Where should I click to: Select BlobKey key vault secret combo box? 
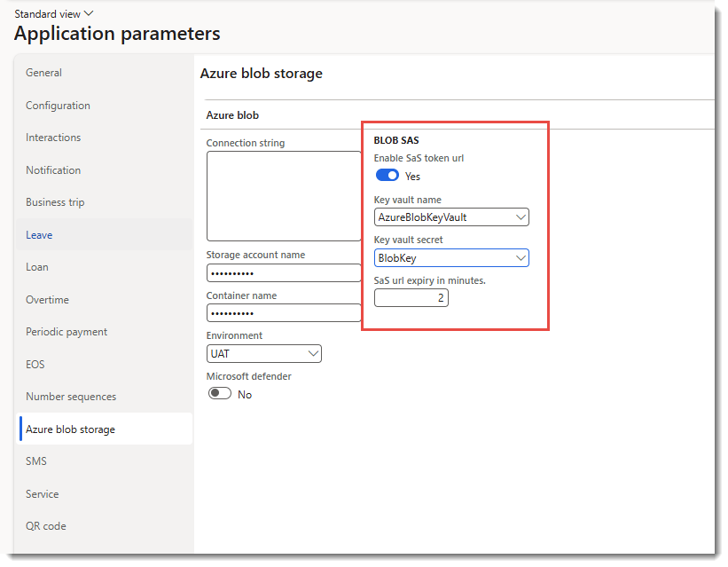(x=451, y=258)
